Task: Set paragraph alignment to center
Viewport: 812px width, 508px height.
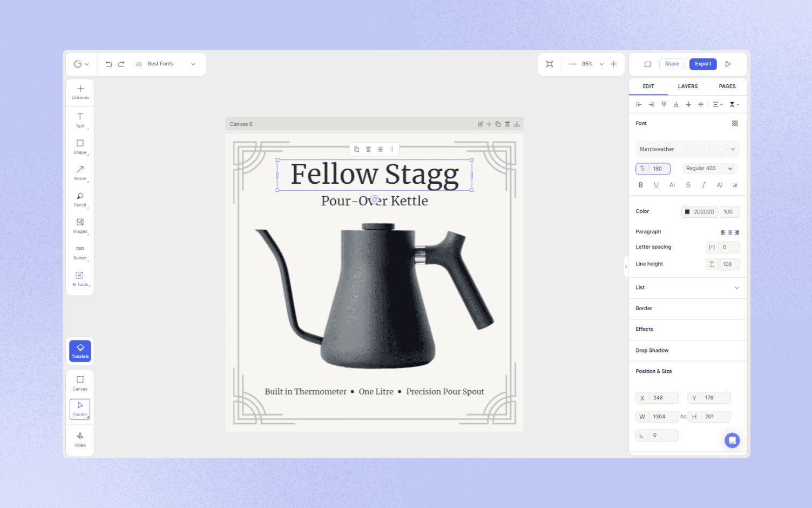Action: 730,232
